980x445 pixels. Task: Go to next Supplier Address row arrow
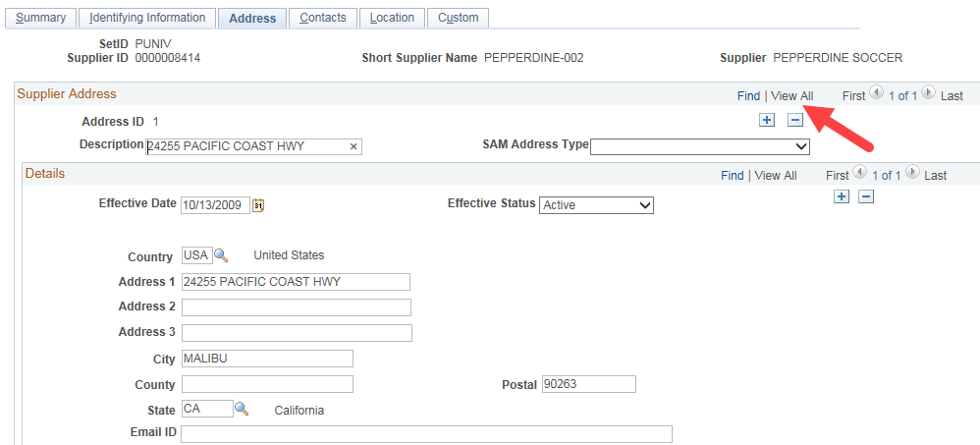coord(928,94)
